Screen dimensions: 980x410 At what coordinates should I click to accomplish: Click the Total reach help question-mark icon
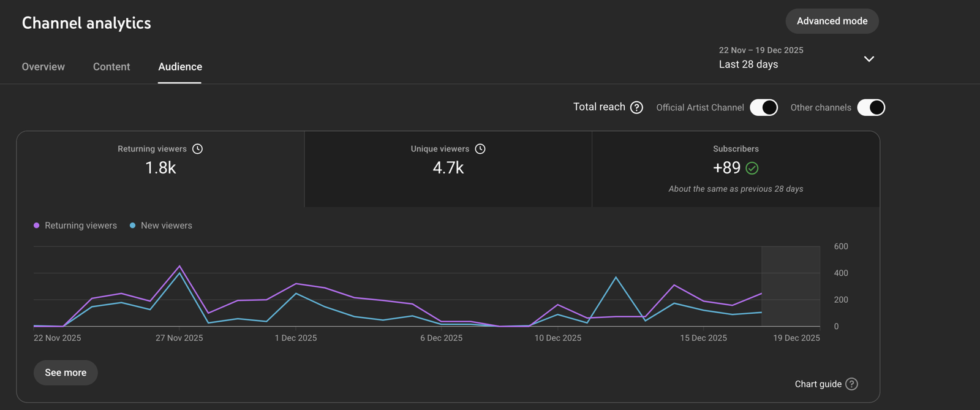coord(636,107)
